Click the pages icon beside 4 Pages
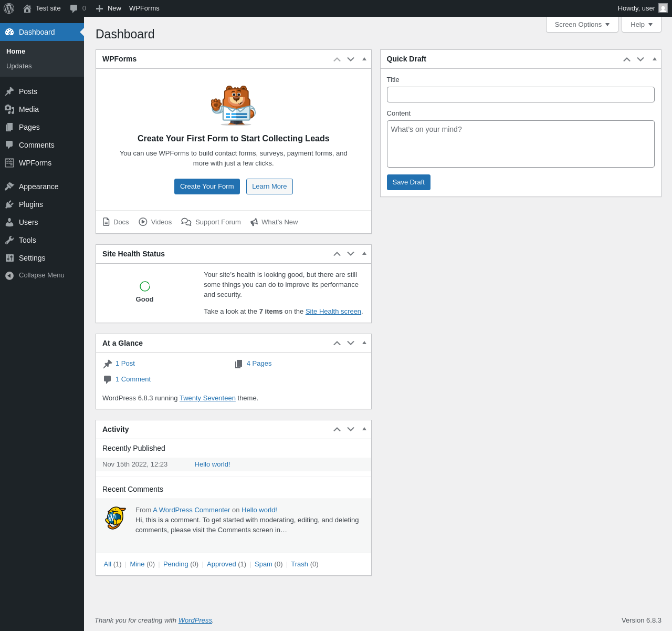 (239, 364)
